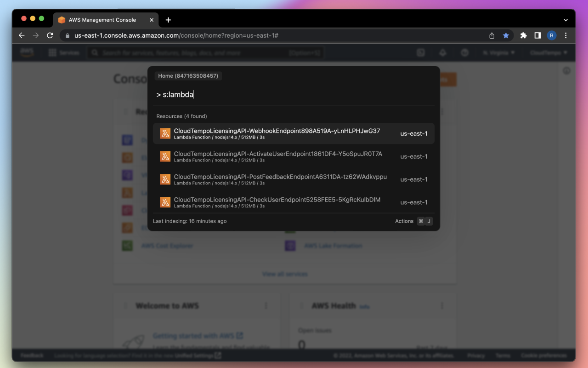588x368 pixels.
Task: Launch CloudShell from the terminal icon
Action: 420,52
